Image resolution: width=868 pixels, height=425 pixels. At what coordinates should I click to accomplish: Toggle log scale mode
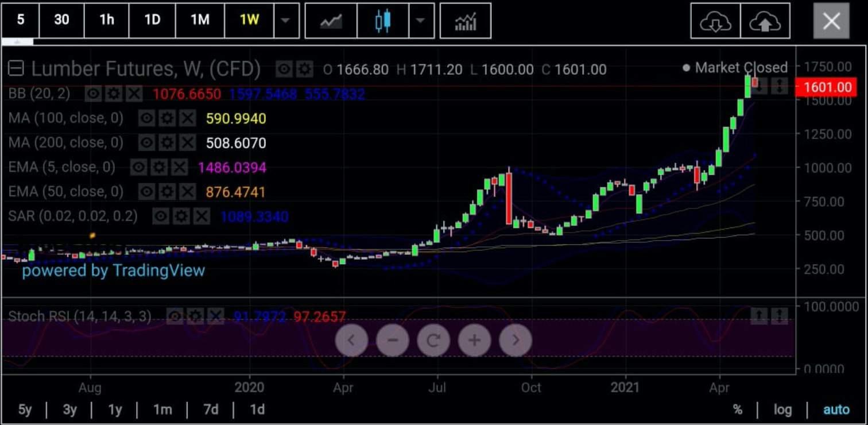pos(782,409)
